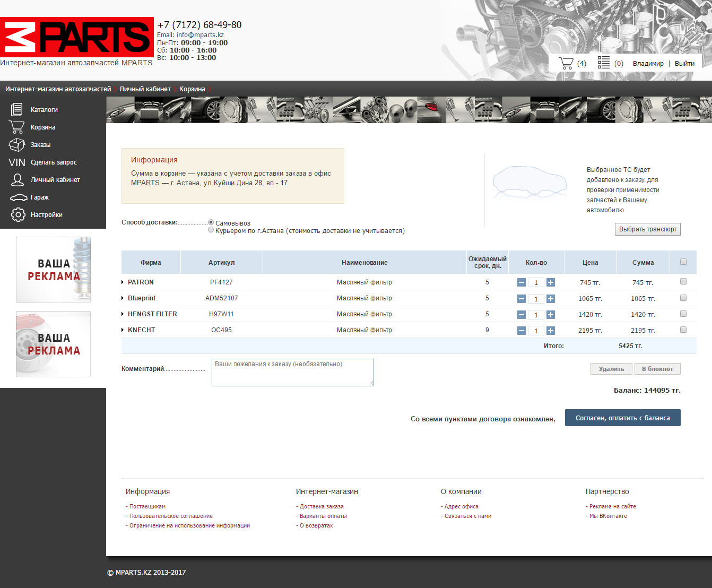Click breadcrumb Личный кабинет
The height and width of the screenshot is (588, 712).
point(145,89)
